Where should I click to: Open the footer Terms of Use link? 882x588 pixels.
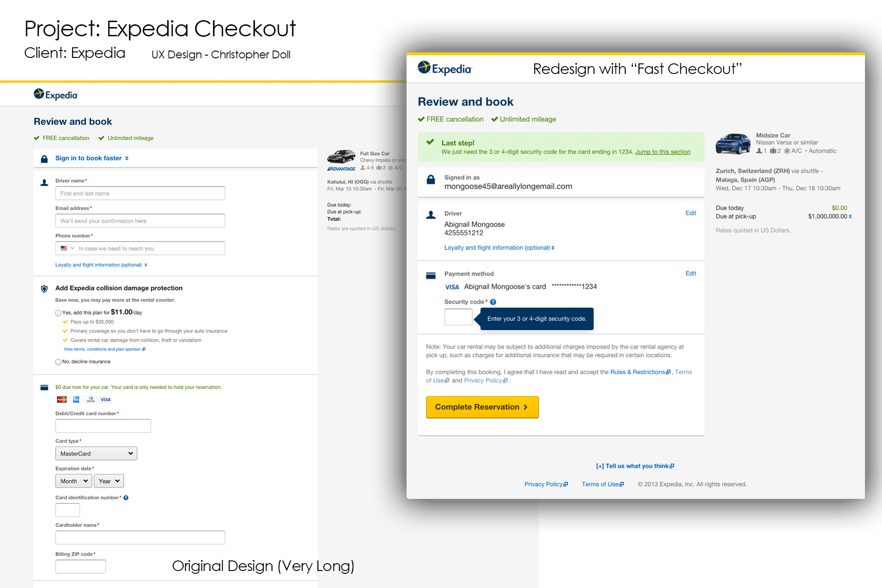tap(603, 484)
